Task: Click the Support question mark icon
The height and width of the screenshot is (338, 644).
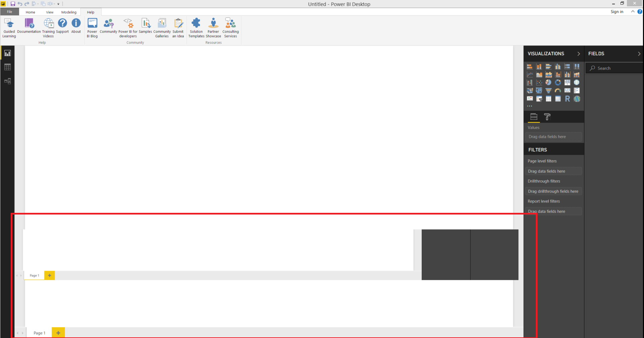Action: pyautogui.click(x=62, y=23)
